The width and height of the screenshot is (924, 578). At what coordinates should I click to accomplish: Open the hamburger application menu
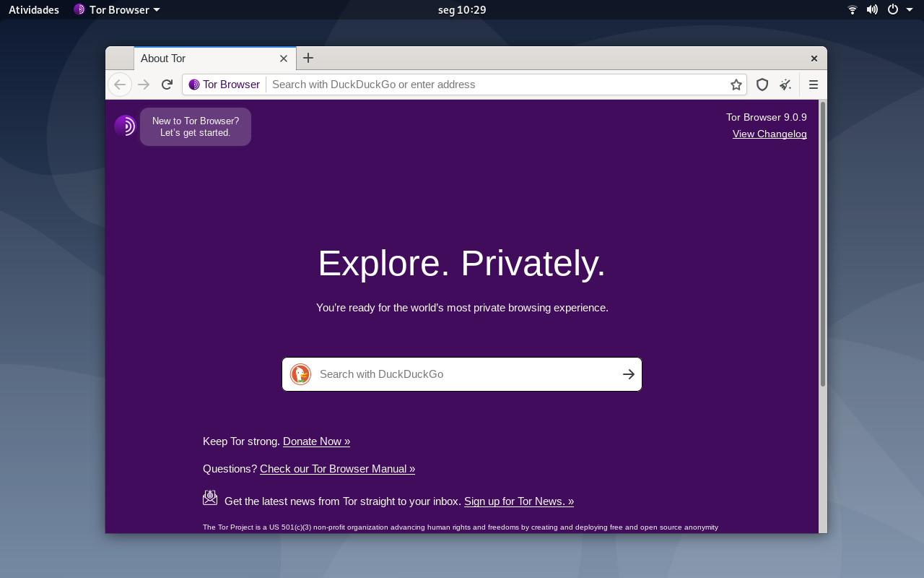click(814, 85)
